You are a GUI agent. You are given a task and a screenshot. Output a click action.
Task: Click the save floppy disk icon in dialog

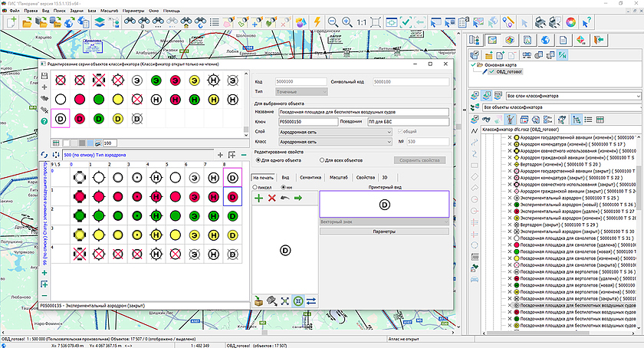44,76
